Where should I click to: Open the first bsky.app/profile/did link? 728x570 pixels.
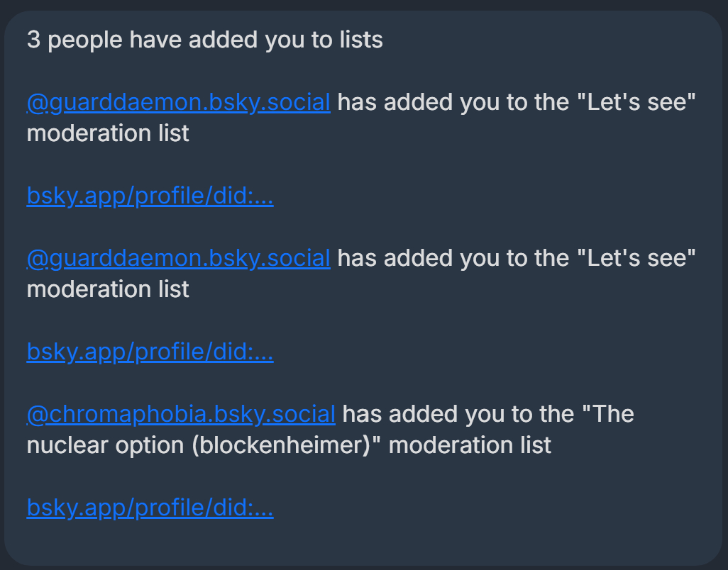coord(150,196)
